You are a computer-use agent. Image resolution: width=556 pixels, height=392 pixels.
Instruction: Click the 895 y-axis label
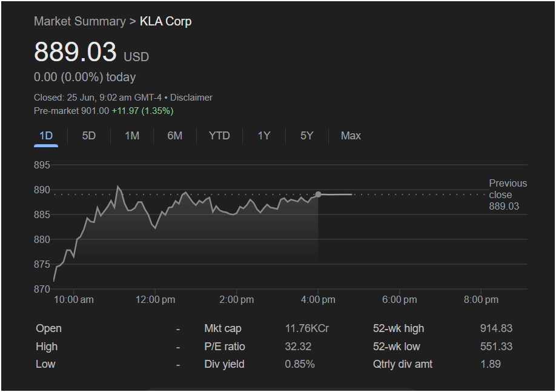(x=42, y=165)
